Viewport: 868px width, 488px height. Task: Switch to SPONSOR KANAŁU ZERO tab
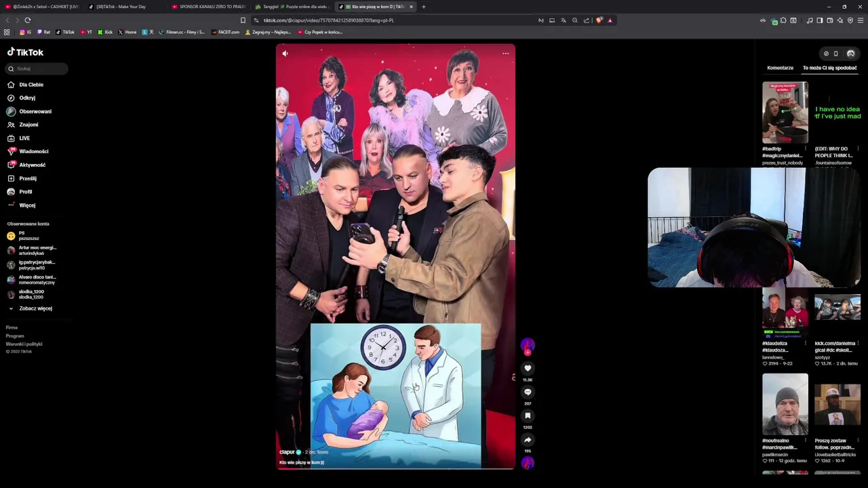(x=209, y=7)
